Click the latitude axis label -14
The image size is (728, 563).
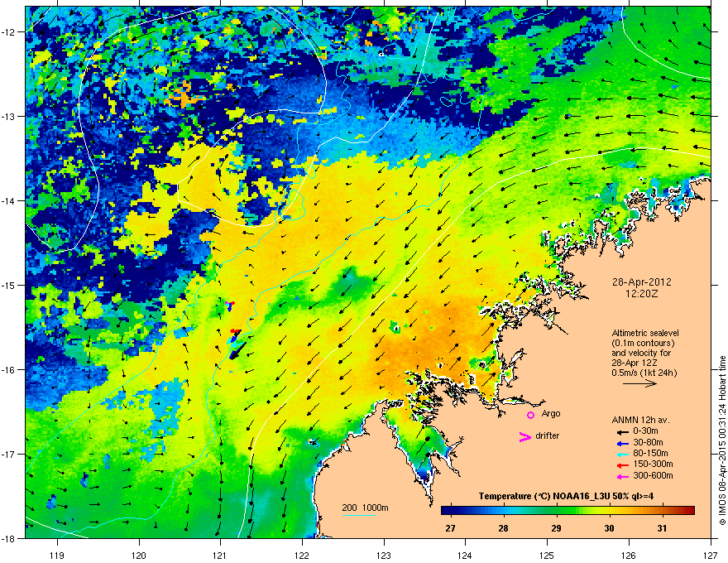point(10,200)
